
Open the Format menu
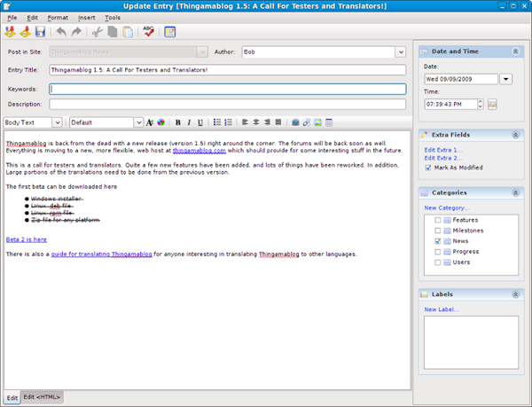57,17
